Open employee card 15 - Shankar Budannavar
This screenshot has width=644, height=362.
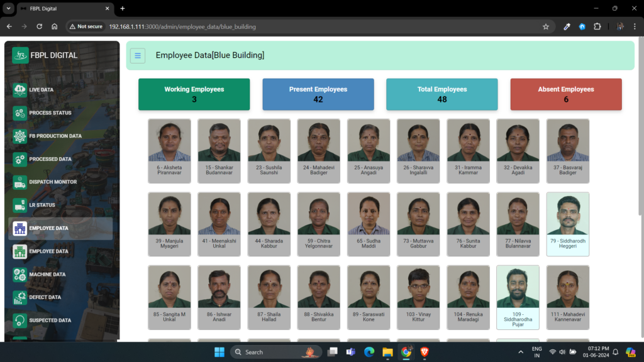coord(219,151)
